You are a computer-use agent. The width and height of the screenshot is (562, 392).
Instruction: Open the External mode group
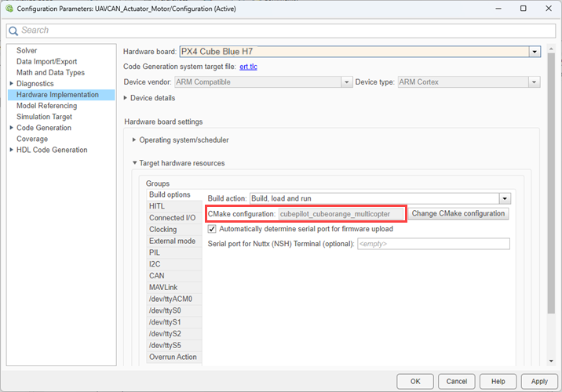pos(172,241)
